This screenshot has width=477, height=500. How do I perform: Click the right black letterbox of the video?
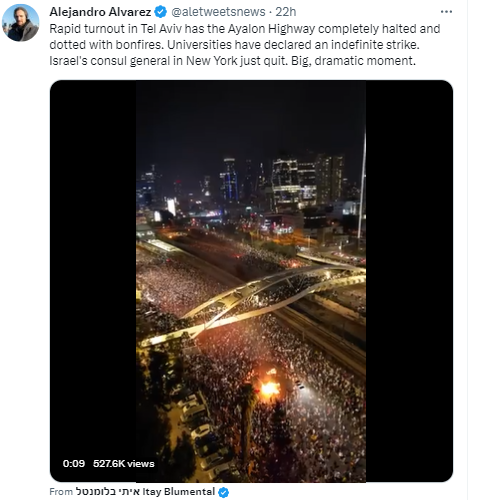click(409, 281)
